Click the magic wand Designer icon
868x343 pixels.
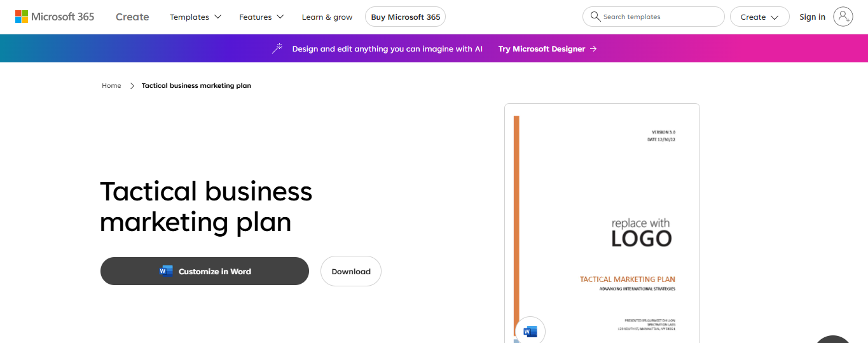point(277,48)
